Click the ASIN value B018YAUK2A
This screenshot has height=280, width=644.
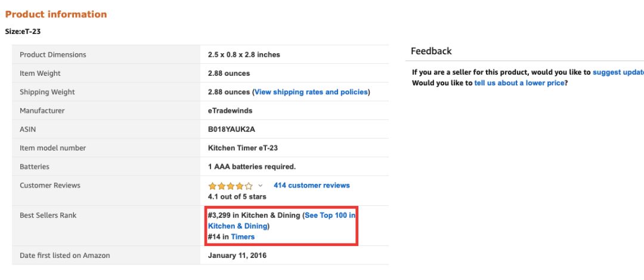[x=231, y=129]
